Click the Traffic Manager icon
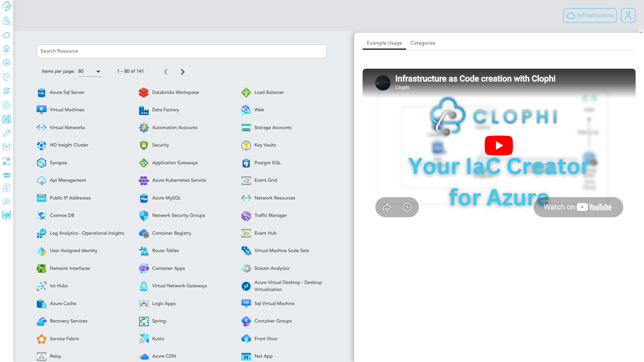Image resolution: width=644 pixels, height=362 pixels. [246, 216]
